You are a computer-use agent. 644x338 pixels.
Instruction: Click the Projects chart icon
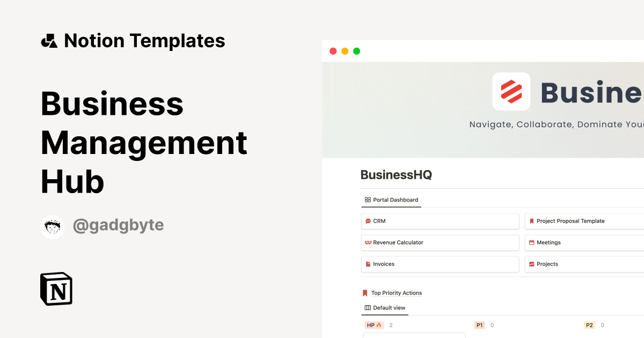click(531, 264)
